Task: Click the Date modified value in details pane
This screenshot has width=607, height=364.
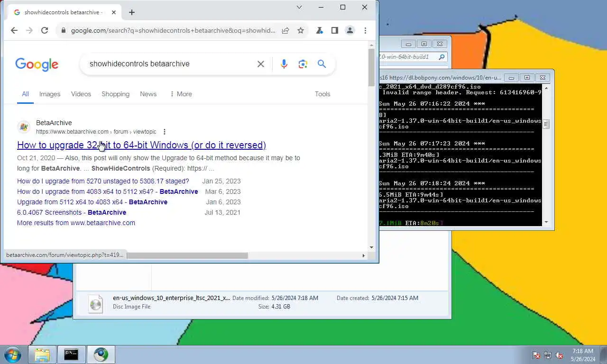Action: coord(294,298)
